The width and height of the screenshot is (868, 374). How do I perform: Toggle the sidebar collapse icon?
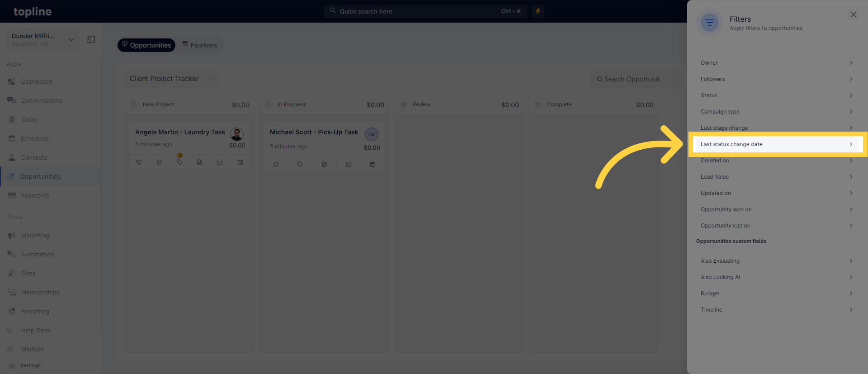pyautogui.click(x=91, y=40)
